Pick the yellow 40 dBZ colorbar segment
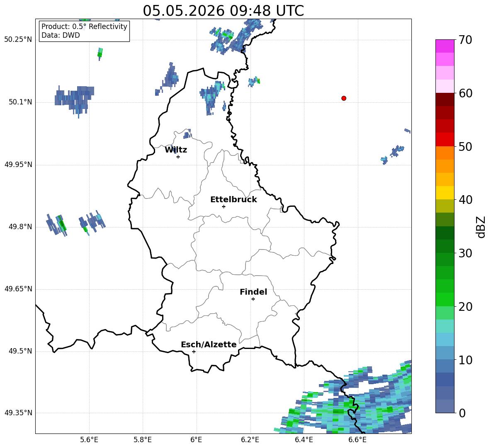The height and width of the screenshot is (448, 491). (x=445, y=193)
